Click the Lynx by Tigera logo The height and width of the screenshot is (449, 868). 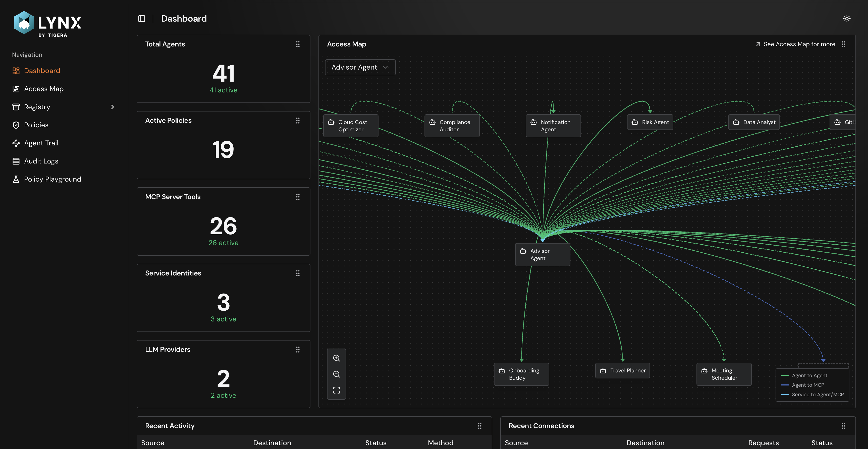point(47,24)
